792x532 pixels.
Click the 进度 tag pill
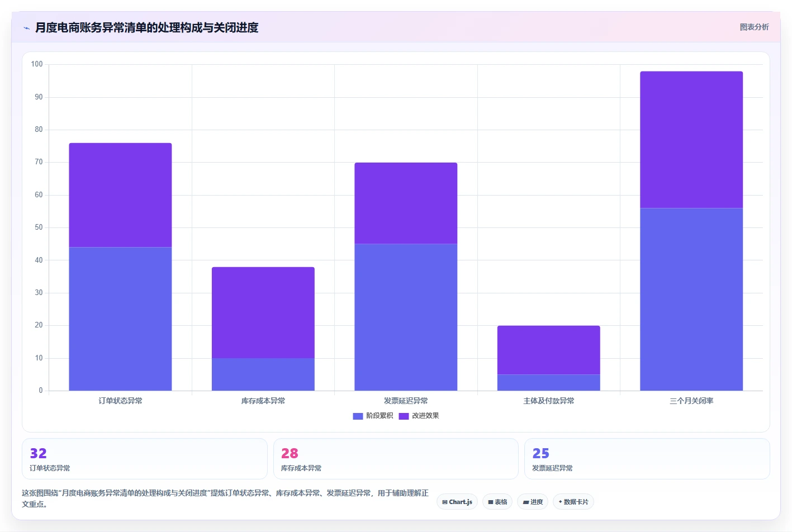click(x=533, y=502)
